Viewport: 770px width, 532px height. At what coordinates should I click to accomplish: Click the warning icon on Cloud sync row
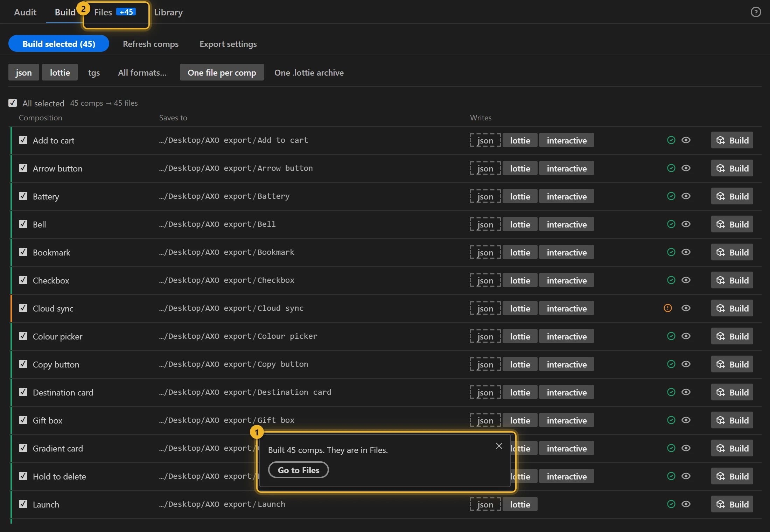click(x=668, y=308)
